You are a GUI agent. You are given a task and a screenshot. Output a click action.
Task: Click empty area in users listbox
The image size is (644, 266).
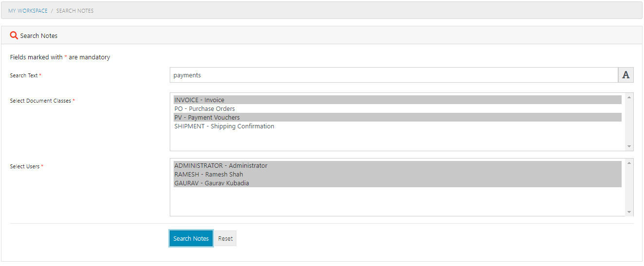click(397, 202)
